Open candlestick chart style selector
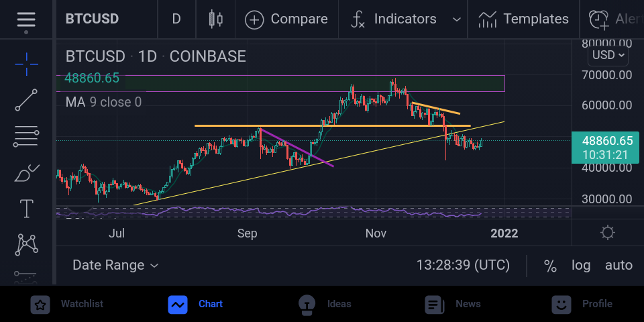 point(215,19)
